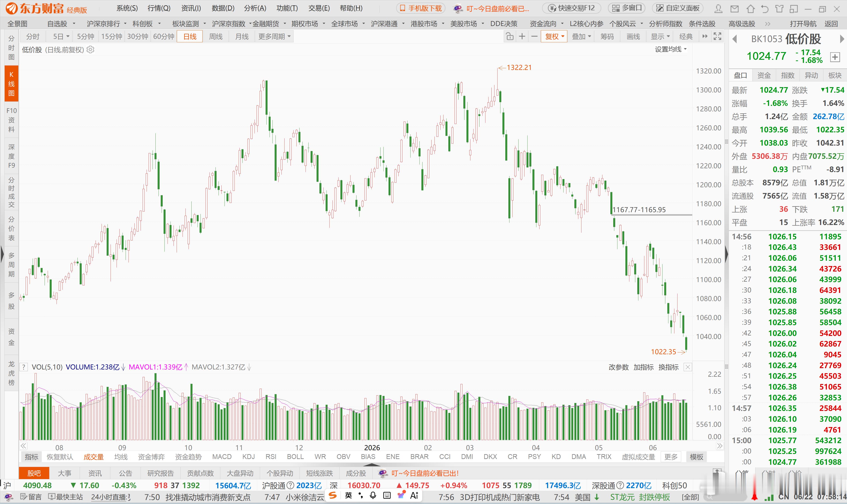847x504 pixels.
Task: Click 改参数 on volume indicator
Action: point(619,367)
